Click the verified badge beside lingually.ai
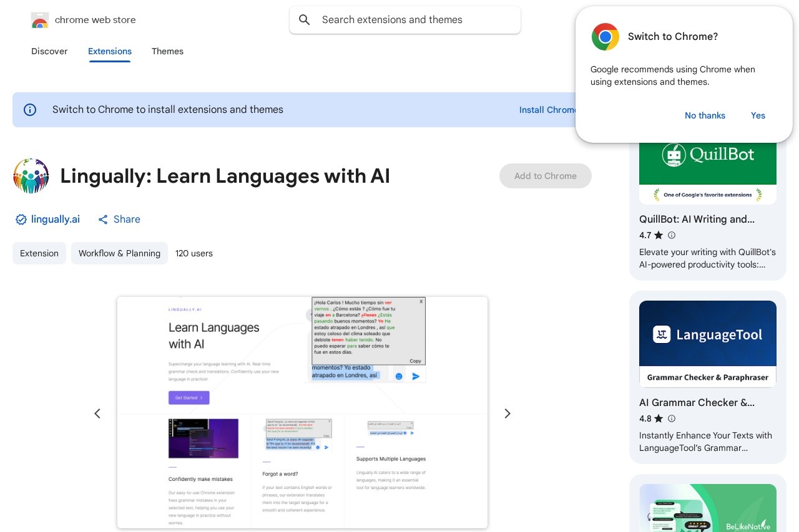The height and width of the screenshot is (532, 799). [21, 220]
